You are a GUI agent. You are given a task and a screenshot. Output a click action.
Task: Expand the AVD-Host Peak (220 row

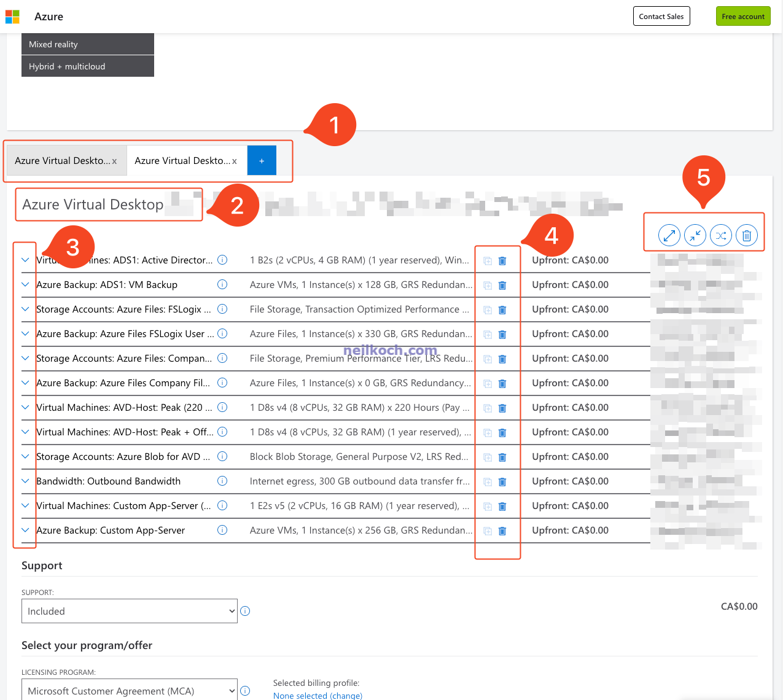(25, 407)
